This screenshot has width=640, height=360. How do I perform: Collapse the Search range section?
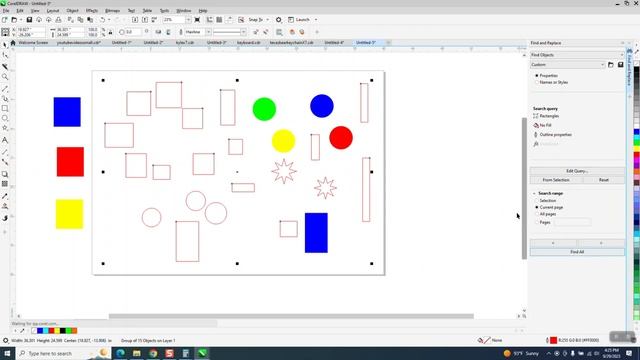coord(534,193)
